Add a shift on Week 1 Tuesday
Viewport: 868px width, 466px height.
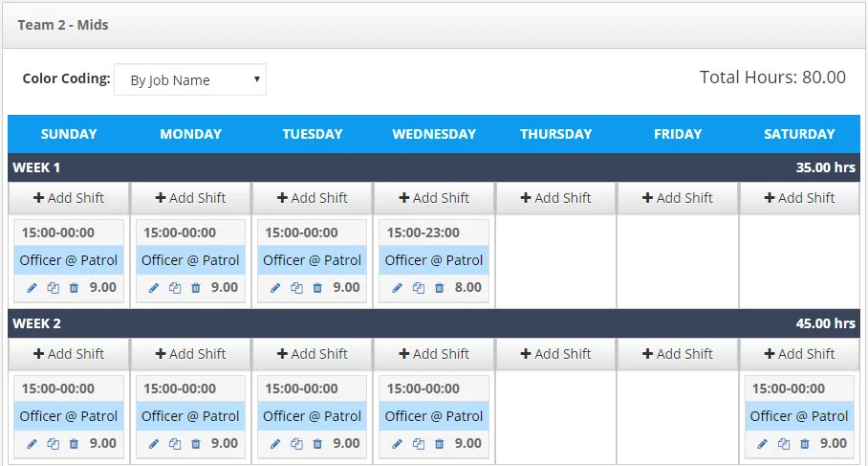313,198
